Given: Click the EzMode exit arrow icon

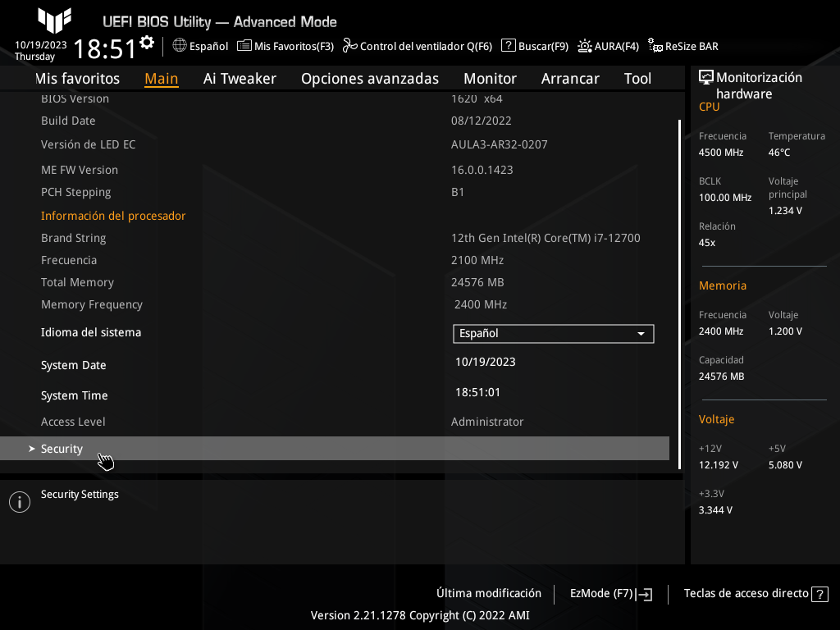Looking at the screenshot, I should 645,594.
